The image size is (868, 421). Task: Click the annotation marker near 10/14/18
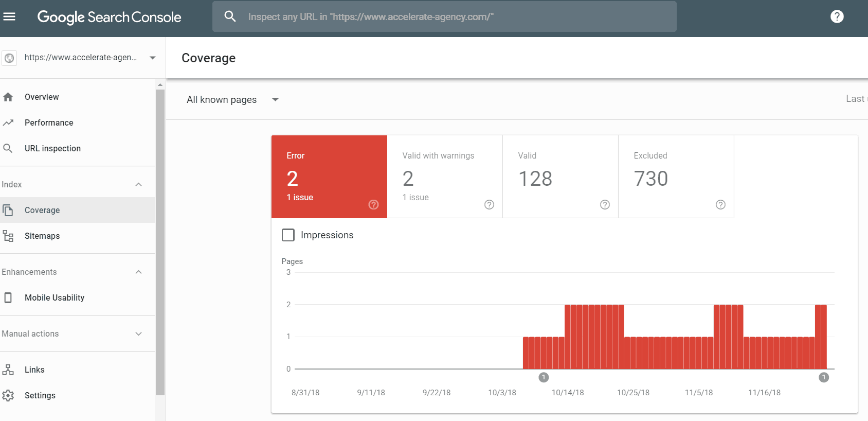544,377
